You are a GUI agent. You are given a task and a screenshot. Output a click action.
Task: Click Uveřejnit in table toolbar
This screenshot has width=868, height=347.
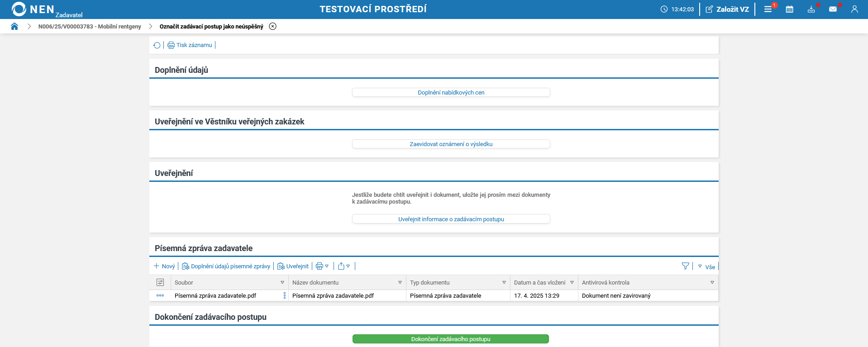coord(293,266)
